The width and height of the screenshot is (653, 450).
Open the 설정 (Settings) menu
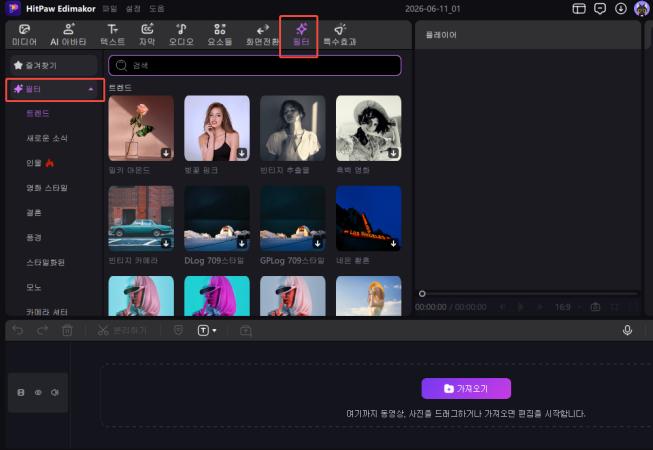(133, 8)
